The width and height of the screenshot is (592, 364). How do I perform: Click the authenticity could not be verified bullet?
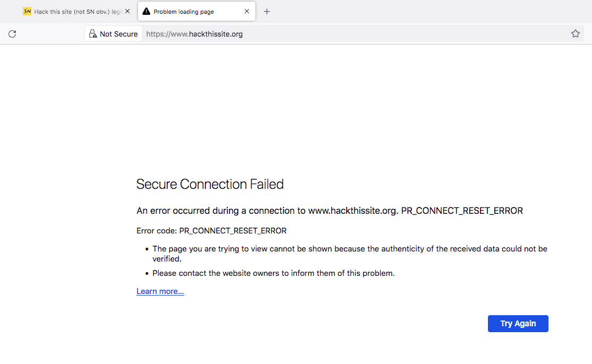(x=349, y=254)
